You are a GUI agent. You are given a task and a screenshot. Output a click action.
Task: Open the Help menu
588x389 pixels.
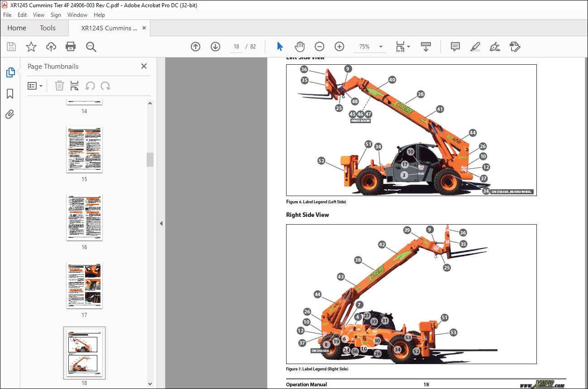coord(99,15)
